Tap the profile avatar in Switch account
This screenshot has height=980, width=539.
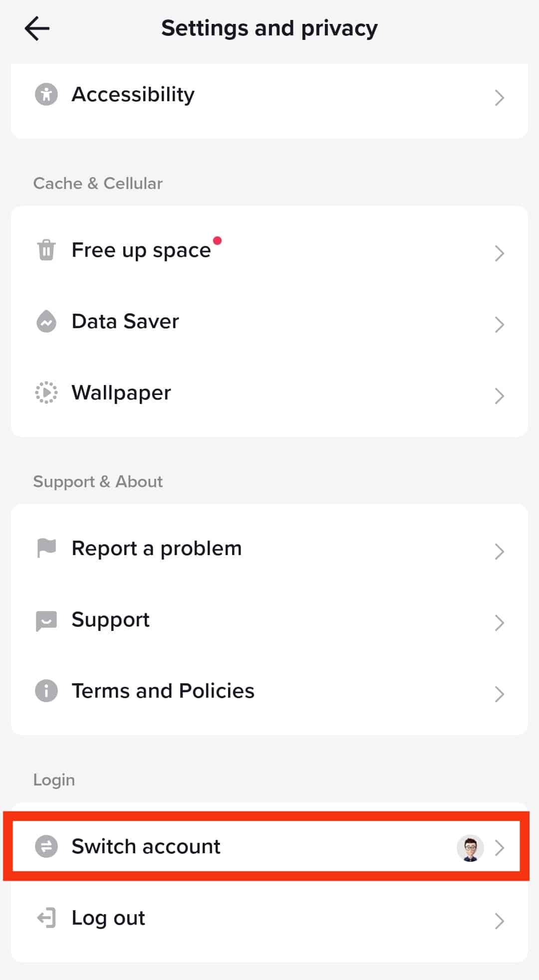point(470,848)
